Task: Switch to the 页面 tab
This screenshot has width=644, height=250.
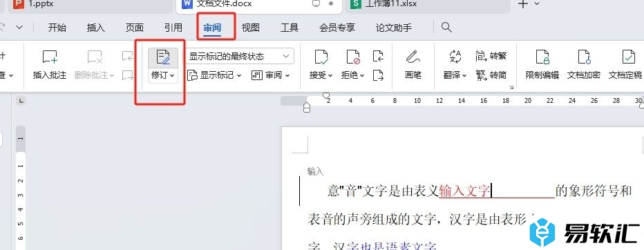Action: click(x=134, y=28)
